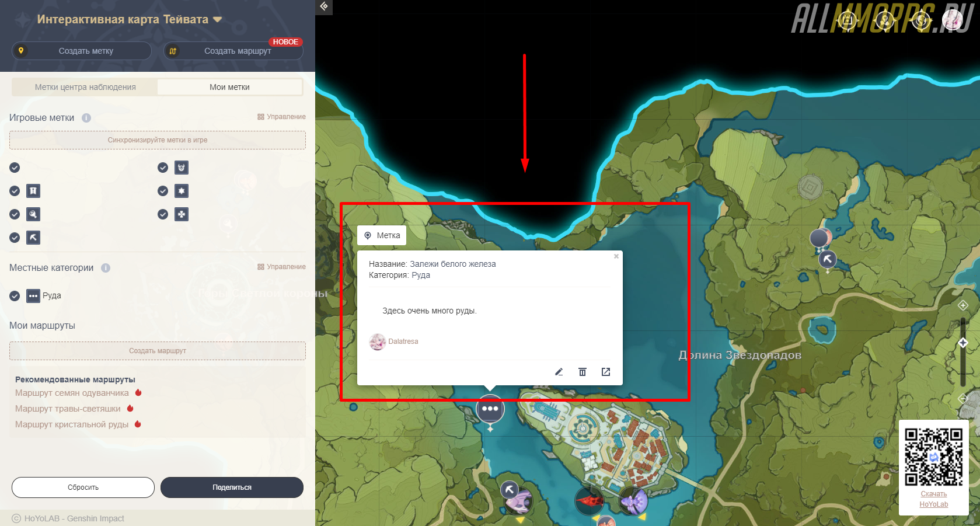
Task: Click the info icon beside Игровые метки
Action: [x=86, y=118]
